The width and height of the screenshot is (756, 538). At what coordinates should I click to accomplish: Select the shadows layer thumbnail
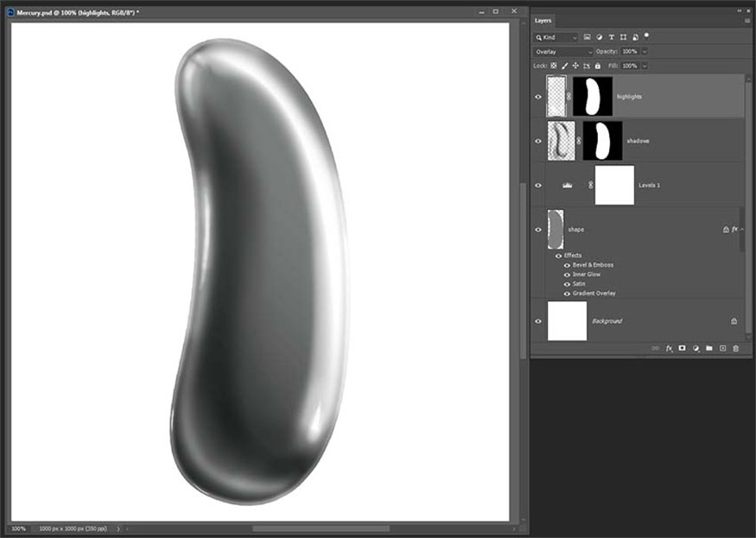[562, 141]
